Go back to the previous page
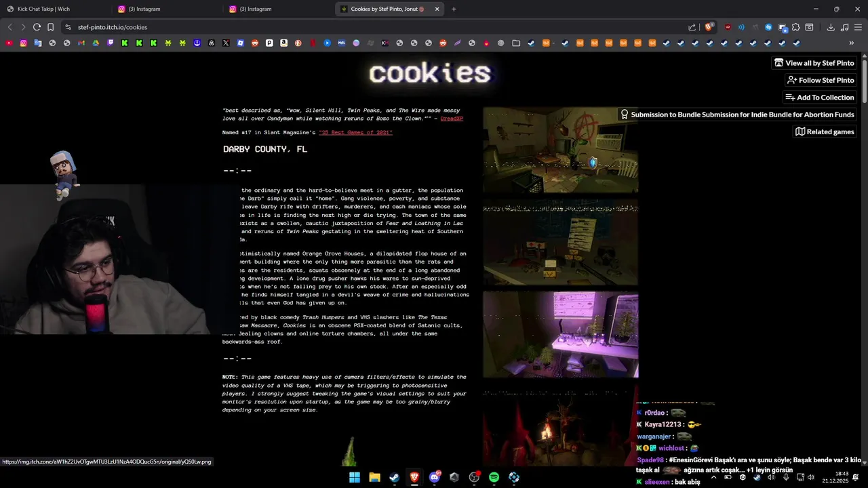Screen dimensions: 868x488 click(9, 27)
